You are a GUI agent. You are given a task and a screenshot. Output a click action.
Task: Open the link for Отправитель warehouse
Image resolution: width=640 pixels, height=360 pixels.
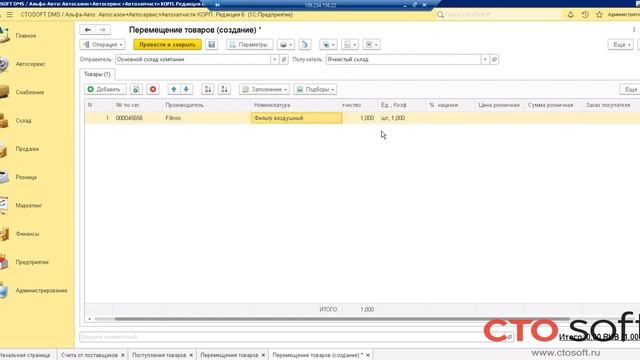[284, 60]
